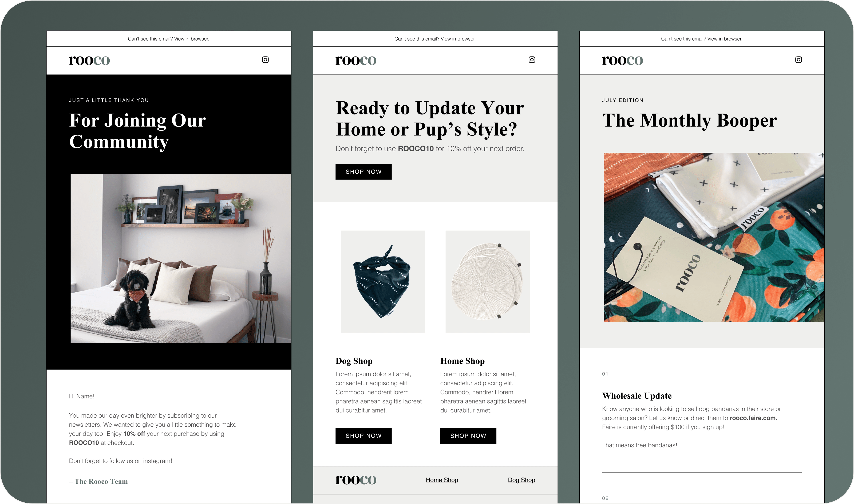Screen dimensions: 854x504
Task: Open the dog on bed hero photo
Action: click(181, 258)
